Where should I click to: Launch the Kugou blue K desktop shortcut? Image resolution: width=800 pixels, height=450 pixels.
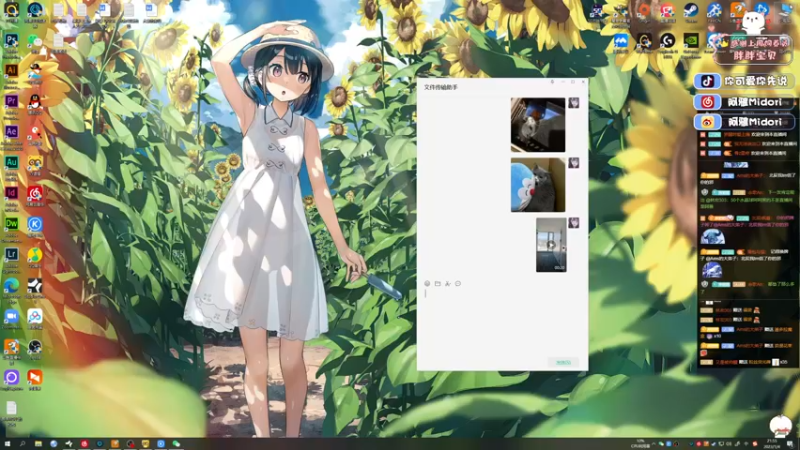click(35, 223)
